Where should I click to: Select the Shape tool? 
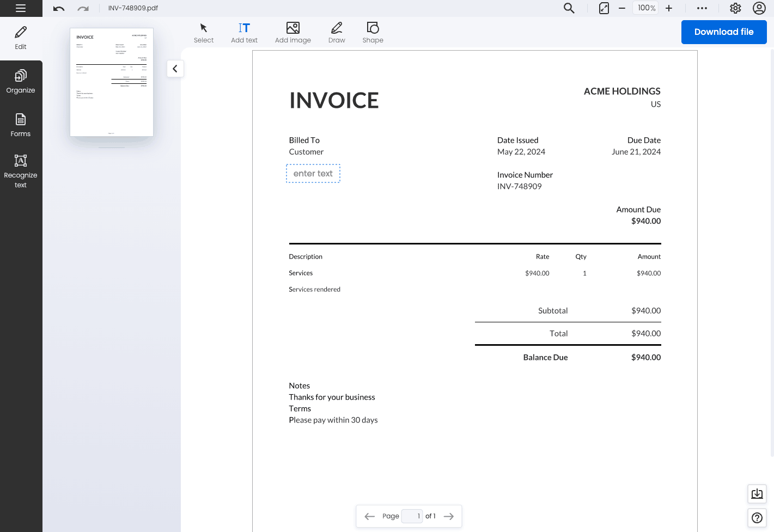click(373, 32)
